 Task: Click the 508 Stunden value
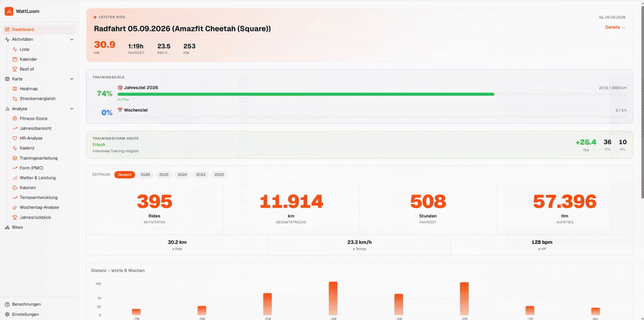[x=428, y=201]
